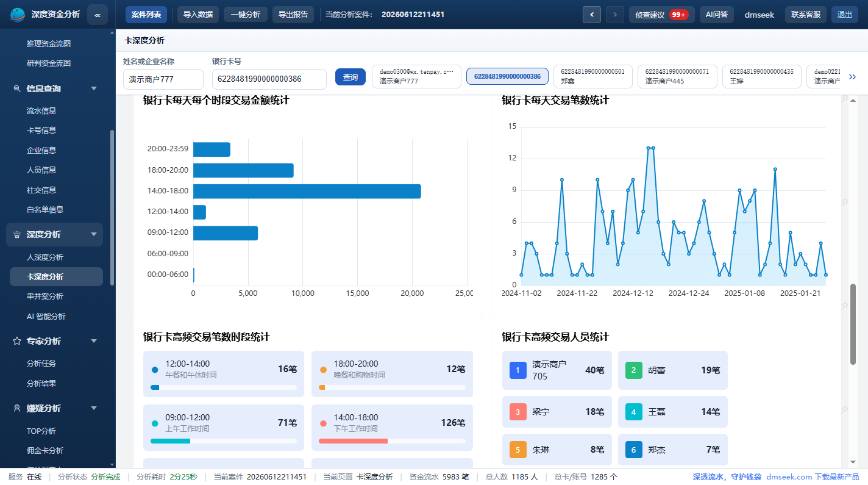Click the 银行卡号 input field
Viewport: 868px width, 485px height.
[x=270, y=79]
